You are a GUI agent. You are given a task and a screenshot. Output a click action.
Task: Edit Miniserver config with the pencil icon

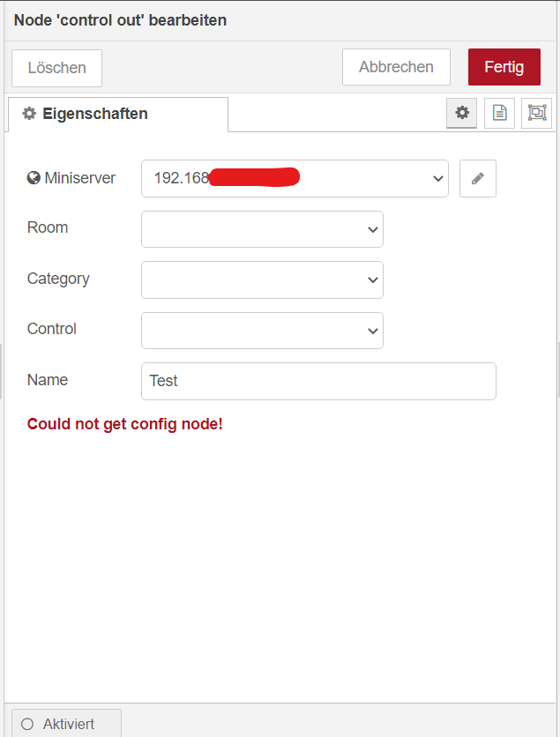[478, 178]
